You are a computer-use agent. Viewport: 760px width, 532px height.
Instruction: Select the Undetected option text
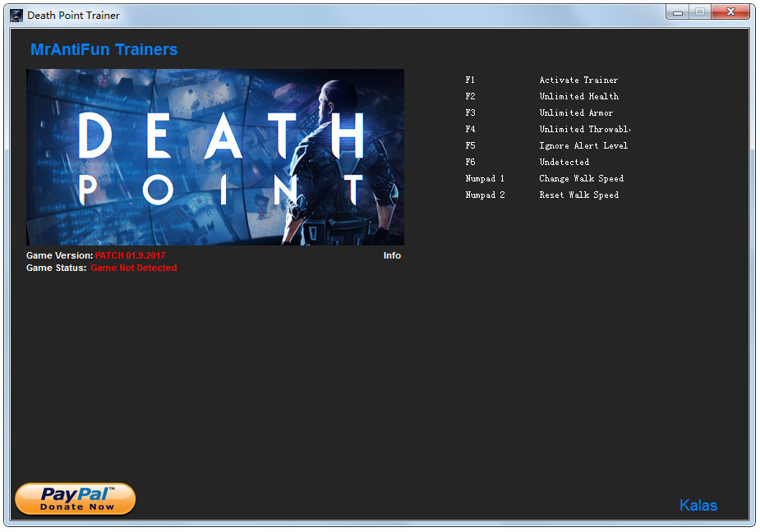pyautogui.click(x=564, y=163)
